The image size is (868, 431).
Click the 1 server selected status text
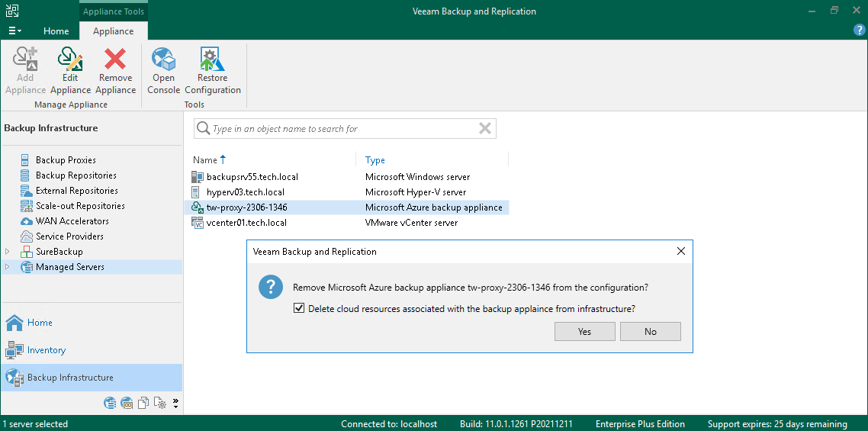[x=35, y=424]
